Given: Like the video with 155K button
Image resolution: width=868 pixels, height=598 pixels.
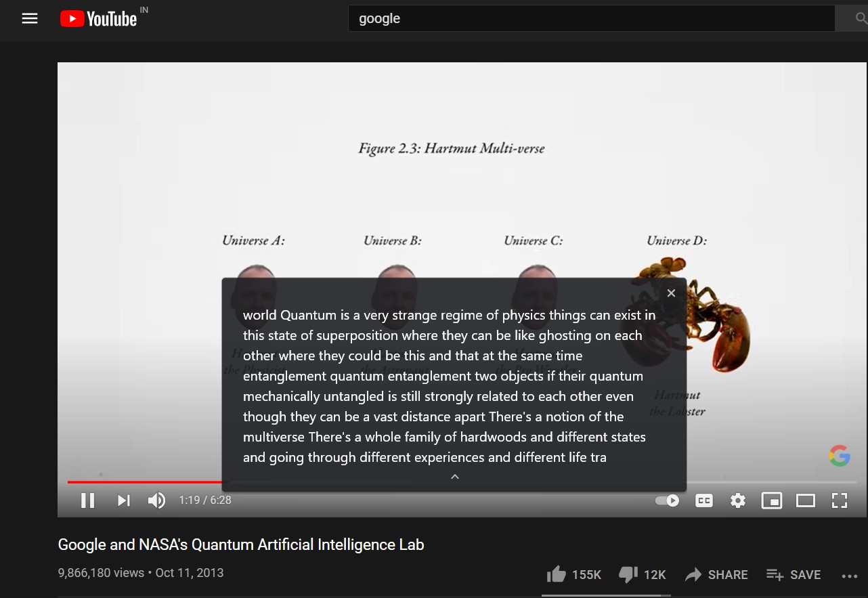Looking at the screenshot, I should pyautogui.click(x=573, y=574).
